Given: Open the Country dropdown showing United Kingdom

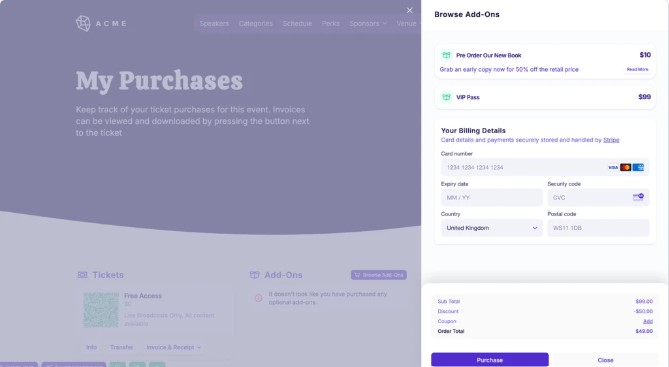Looking at the screenshot, I should pos(492,228).
